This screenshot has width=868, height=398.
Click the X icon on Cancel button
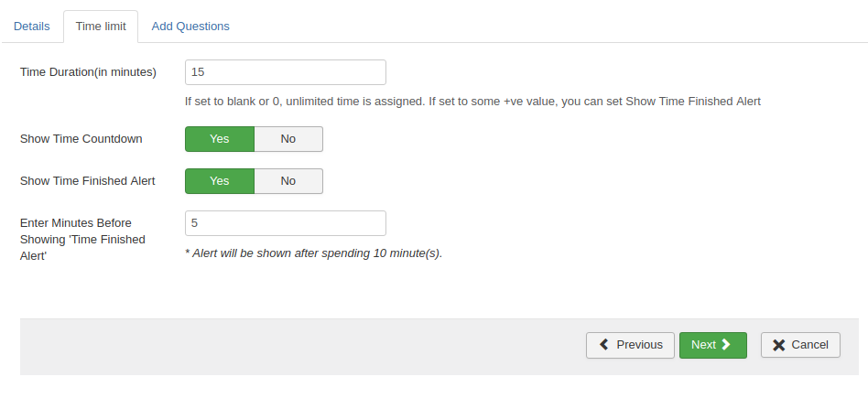click(x=779, y=345)
